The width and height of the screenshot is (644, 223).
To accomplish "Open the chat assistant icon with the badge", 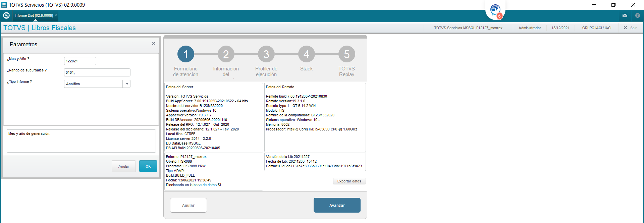I will pos(495,10).
